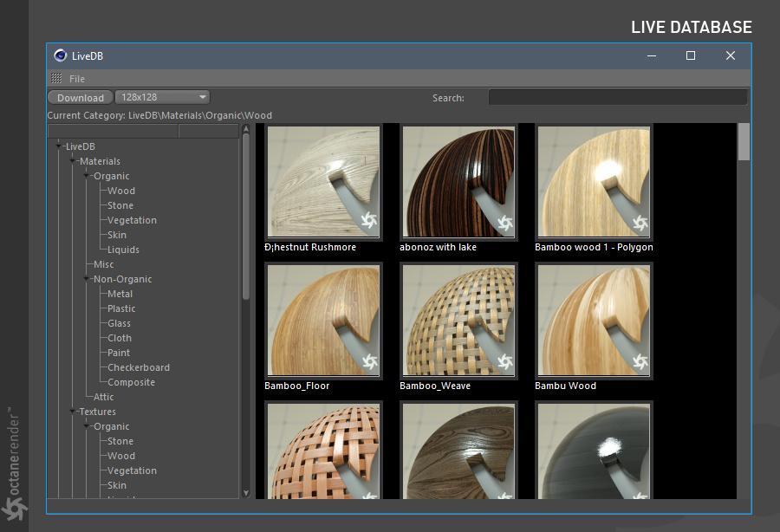Open the Liquids category under Organic materials
This screenshot has height=532, width=780.
[x=123, y=250]
